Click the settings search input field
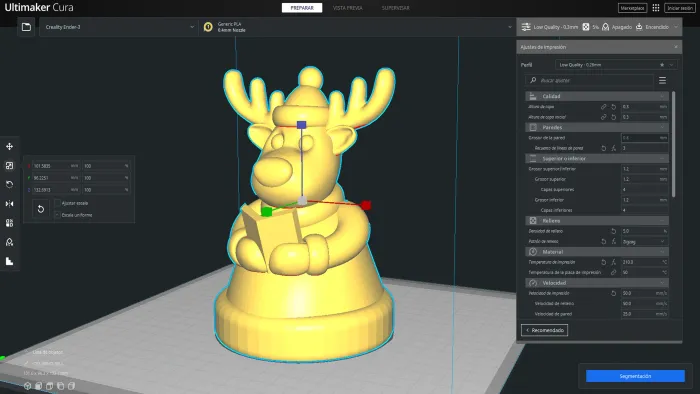The height and width of the screenshot is (394, 700). click(x=589, y=80)
